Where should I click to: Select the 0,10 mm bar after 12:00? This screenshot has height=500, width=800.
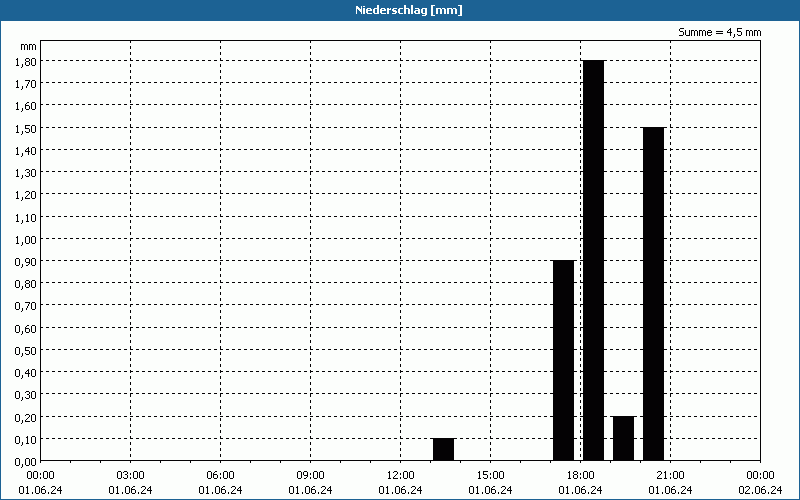(443, 449)
